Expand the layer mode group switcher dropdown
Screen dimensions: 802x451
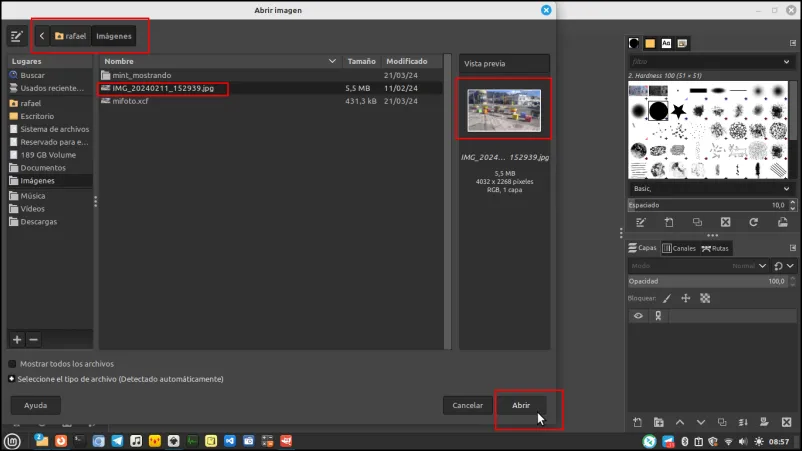click(x=784, y=266)
